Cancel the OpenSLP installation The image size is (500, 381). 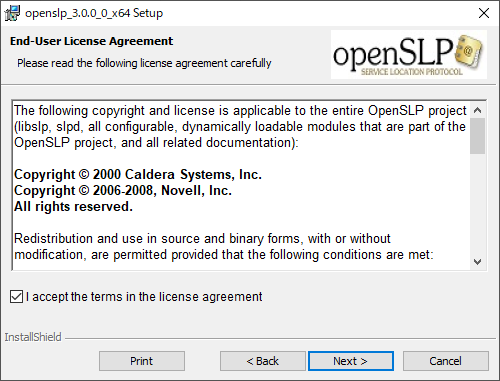coord(446,361)
